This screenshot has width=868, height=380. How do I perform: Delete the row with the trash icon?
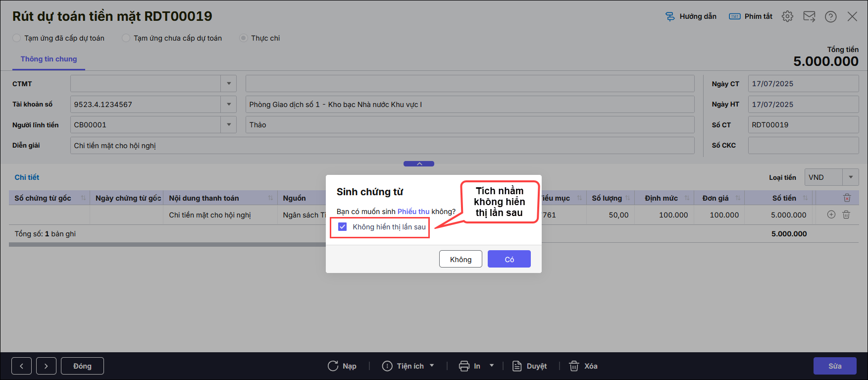846,215
